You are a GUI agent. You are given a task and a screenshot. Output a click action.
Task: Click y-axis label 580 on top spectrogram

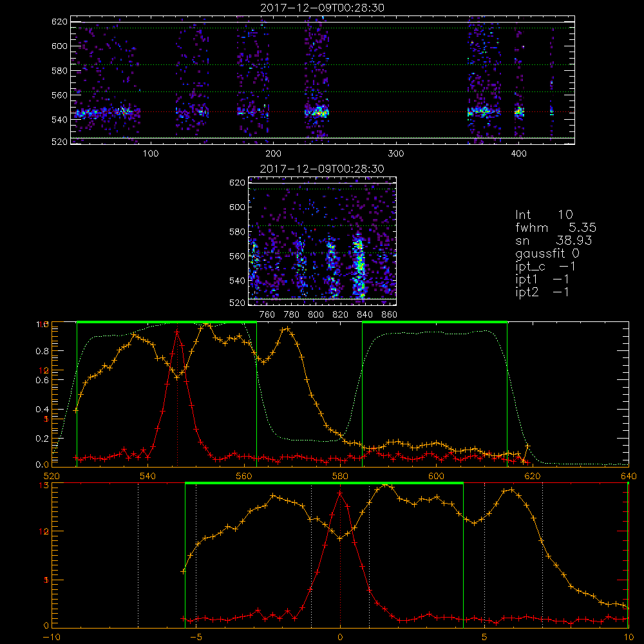click(x=59, y=71)
